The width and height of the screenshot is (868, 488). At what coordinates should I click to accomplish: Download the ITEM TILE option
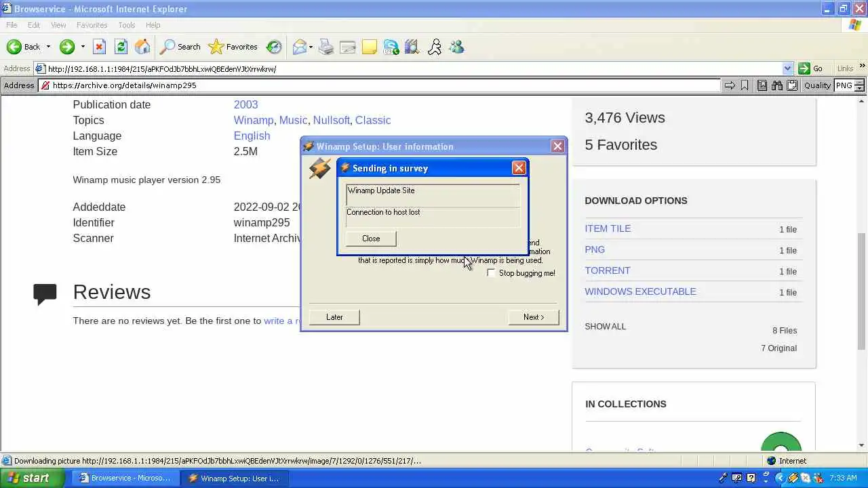608,228
